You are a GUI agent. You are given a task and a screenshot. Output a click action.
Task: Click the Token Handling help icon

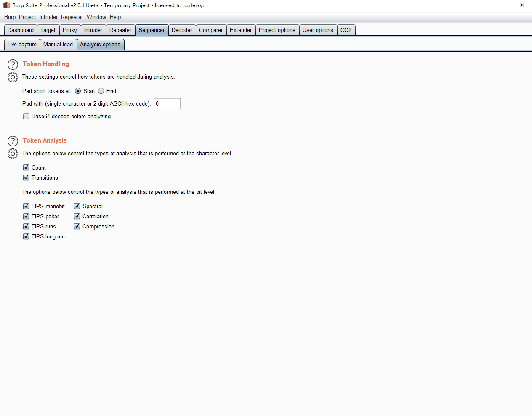coord(13,64)
